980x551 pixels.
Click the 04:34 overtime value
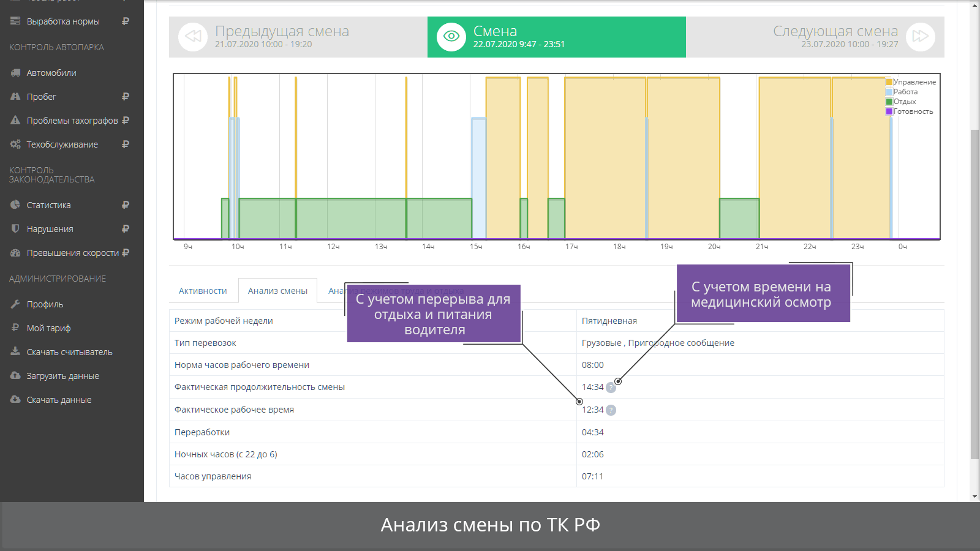pos(593,432)
